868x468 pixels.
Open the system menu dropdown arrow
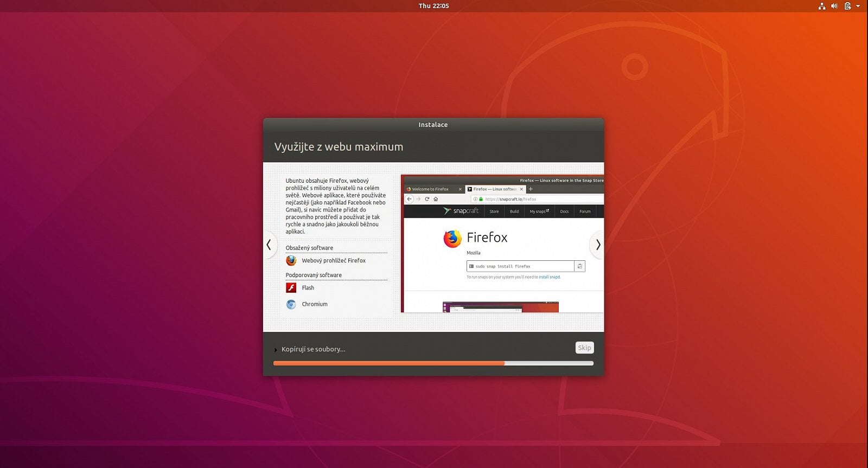(858, 6)
